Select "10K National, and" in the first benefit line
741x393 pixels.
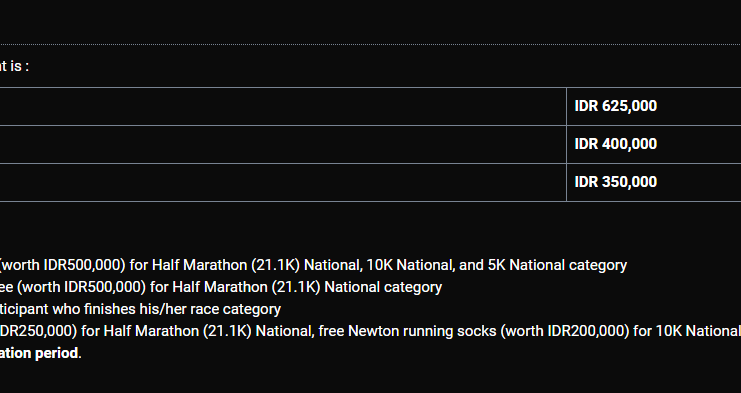[425, 265]
